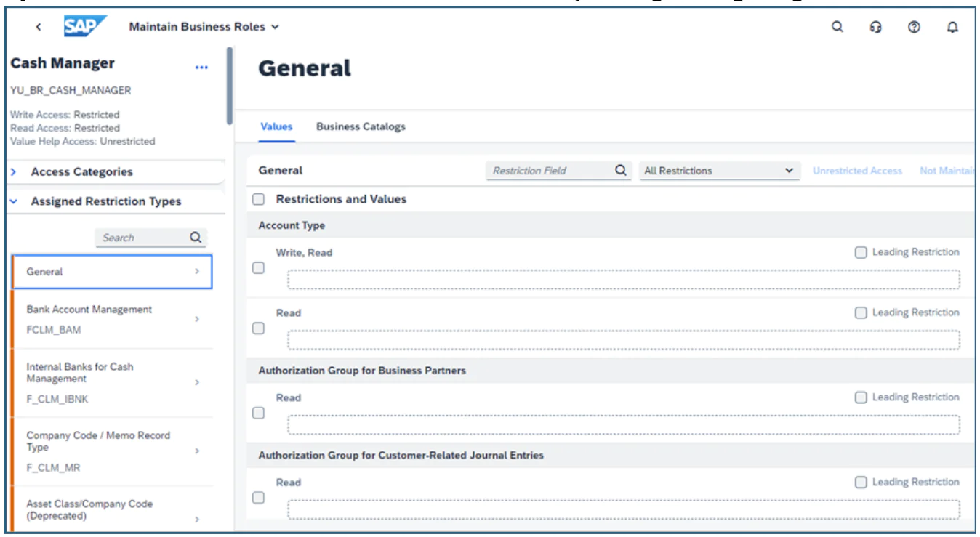This screenshot has width=980, height=537.
Task: Select Asset Class/Company Code (Deprecated)
Action: 112,510
